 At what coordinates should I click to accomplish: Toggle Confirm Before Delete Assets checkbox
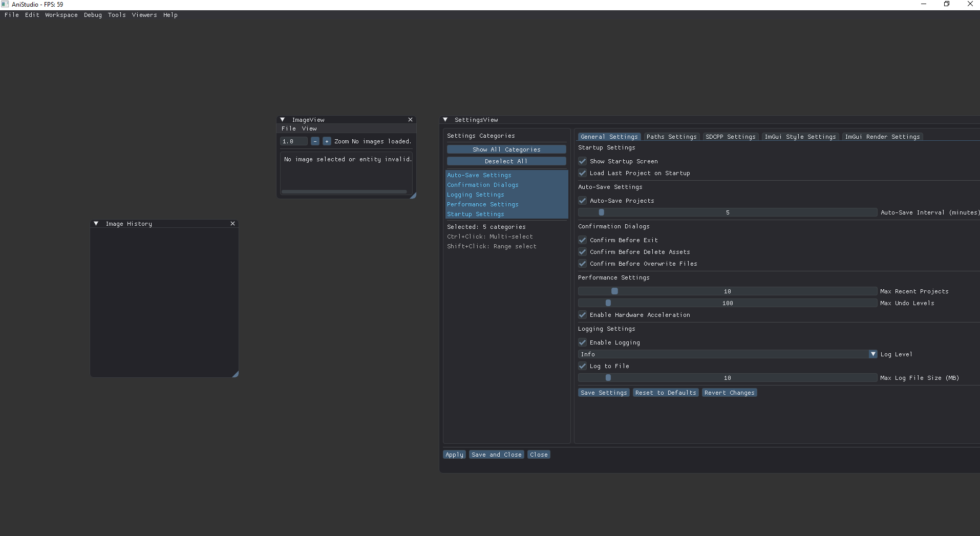[583, 252]
